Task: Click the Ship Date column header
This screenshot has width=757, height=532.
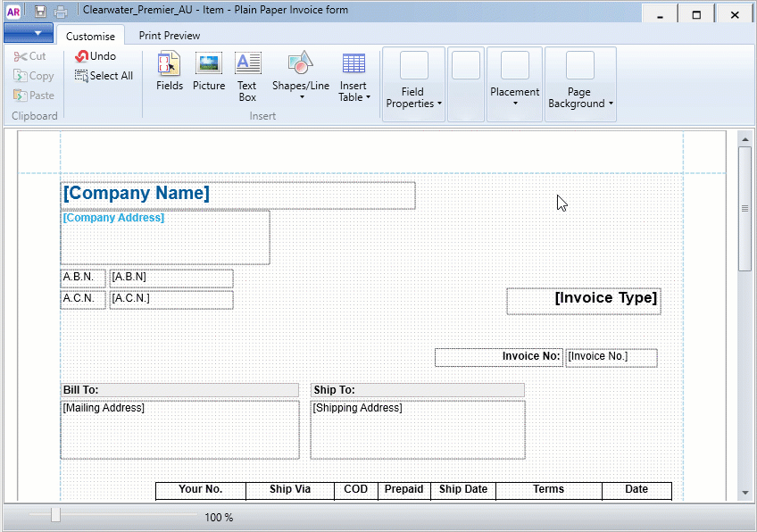Action: [463, 490]
